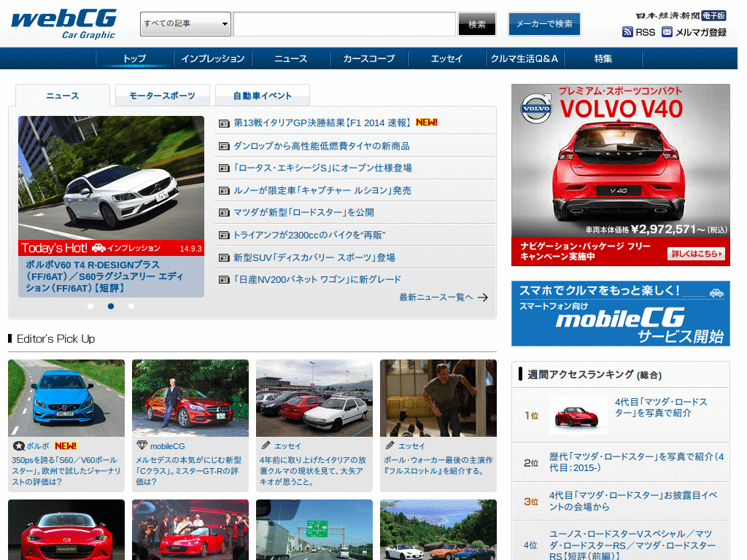Open ranking 4位 ユーノス・ロードスター link

pyautogui.click(x=632, y=545)
